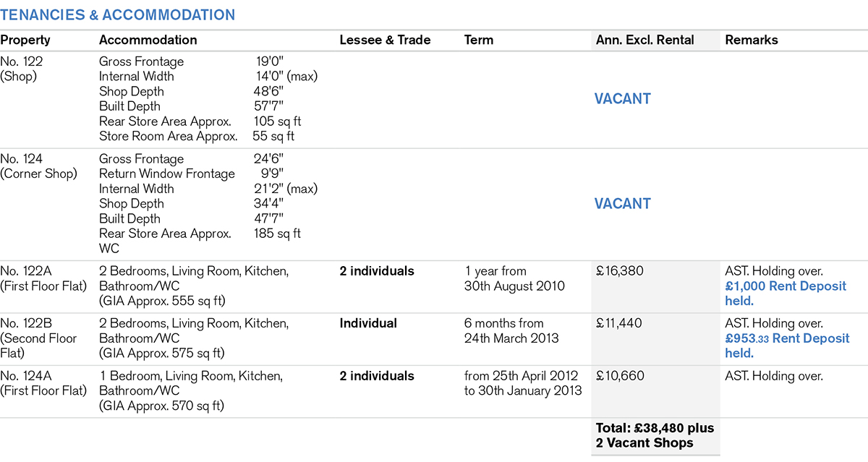Select the Accommodation column header
The image size is (868, 462).
point(148,40)
